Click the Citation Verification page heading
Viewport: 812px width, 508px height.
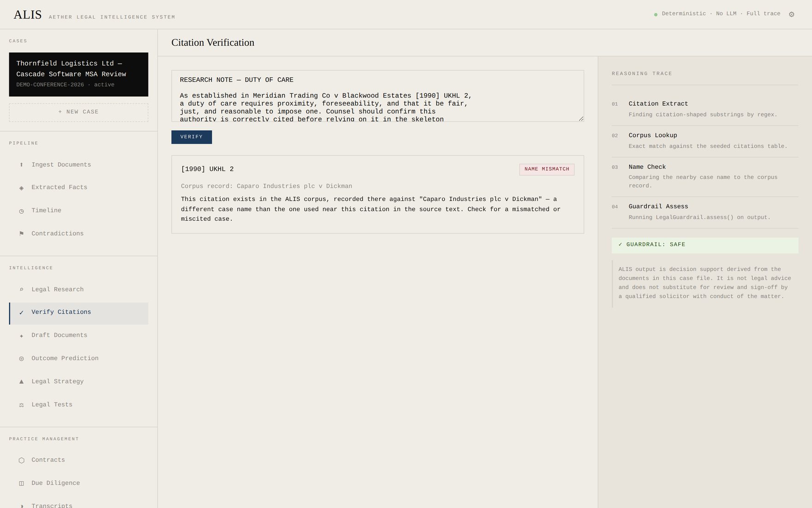click(213, 43)
